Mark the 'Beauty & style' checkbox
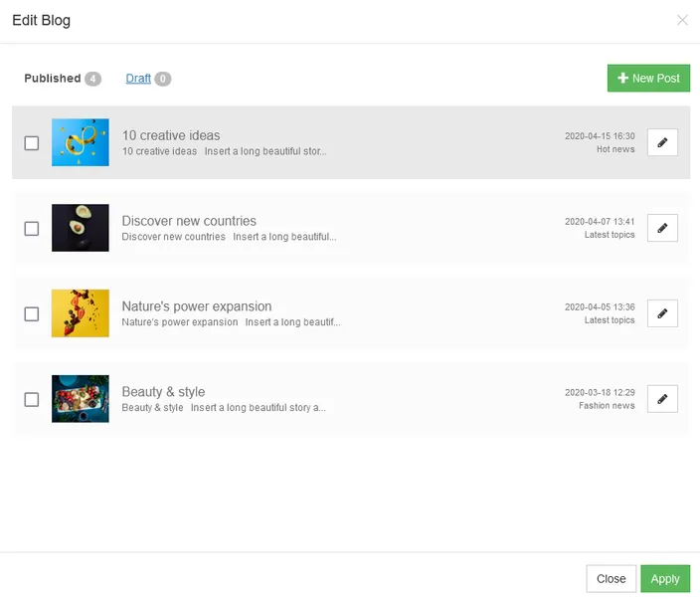Image resolution: width=700 pixels, height=599 pixels. tap(32, 399)
